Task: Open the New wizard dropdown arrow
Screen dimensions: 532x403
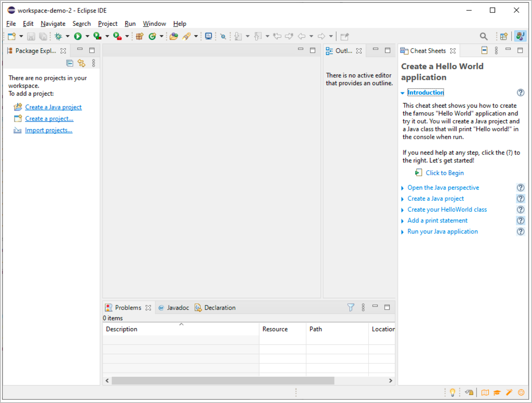Action: pyautogui.click(x=21, y=37)
